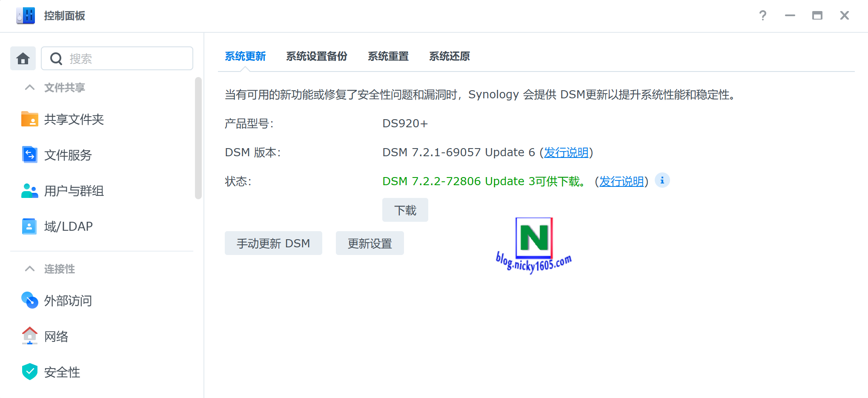
Task: Click the DS920+ model value
Action: pyautogui.click(x=405, y=123)
